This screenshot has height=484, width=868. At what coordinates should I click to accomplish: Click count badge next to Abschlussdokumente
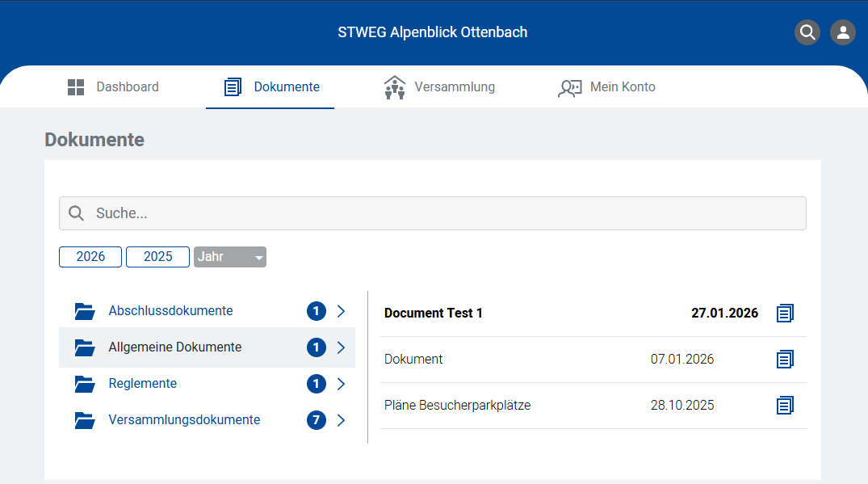(x=316, y=311)
